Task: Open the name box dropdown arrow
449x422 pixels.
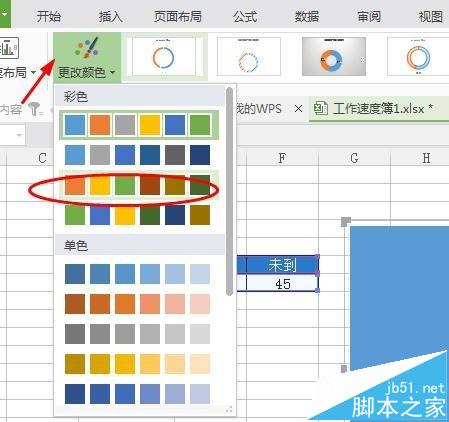Action: pyautogui.click(x=19, y=135)
